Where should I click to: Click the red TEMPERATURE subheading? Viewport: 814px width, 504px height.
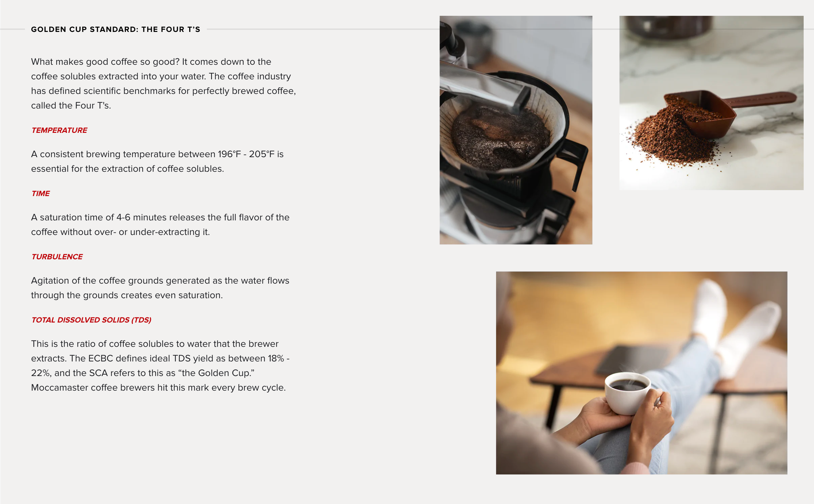(x=59, y=130)
